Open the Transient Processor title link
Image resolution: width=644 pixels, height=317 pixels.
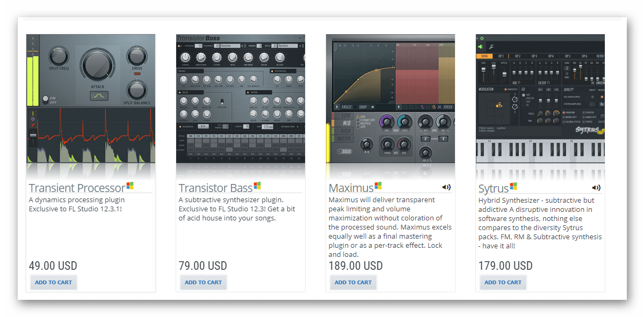coord(77,188)
